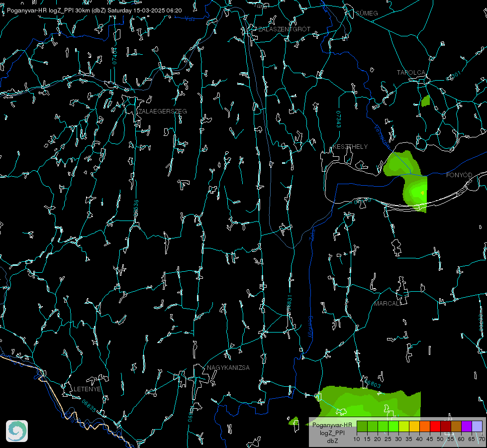This screenshot has height=448, width=487.
Task: Click the small yellow radar echo core near Fonyód
Action: click(422, 193)
